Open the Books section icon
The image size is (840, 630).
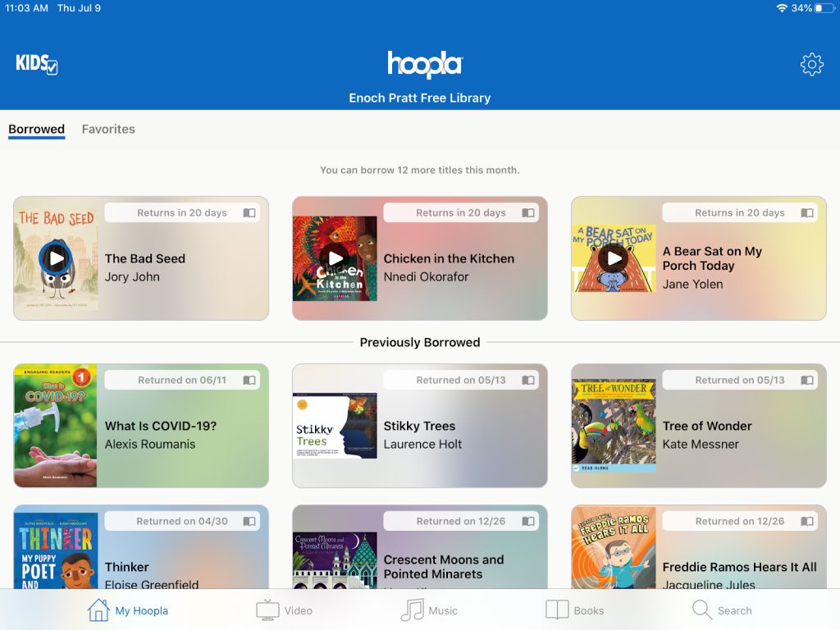(557, 610)
